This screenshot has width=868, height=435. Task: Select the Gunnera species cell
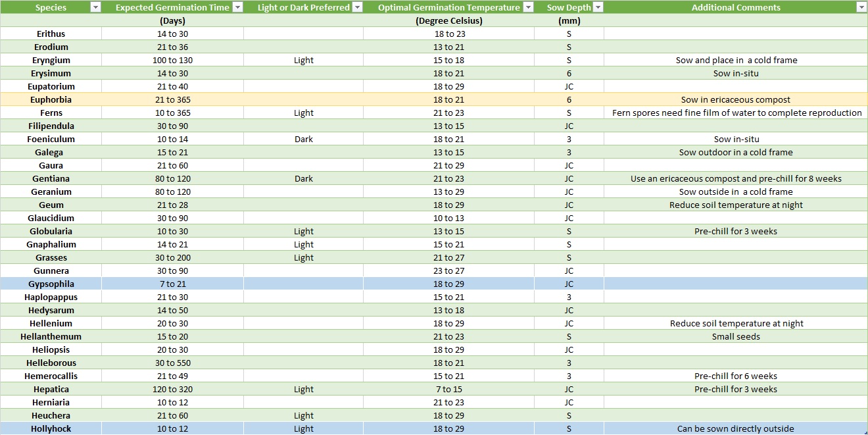[51, 270]
